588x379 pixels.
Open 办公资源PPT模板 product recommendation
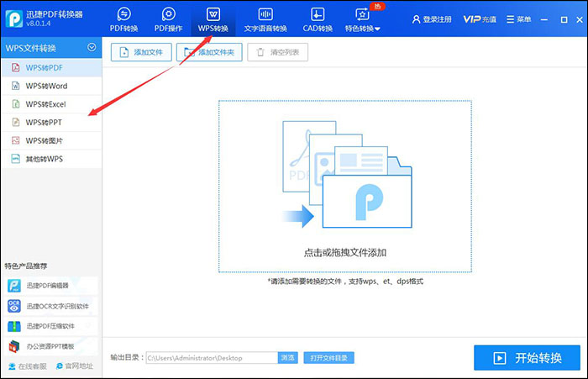coord(51,346)
